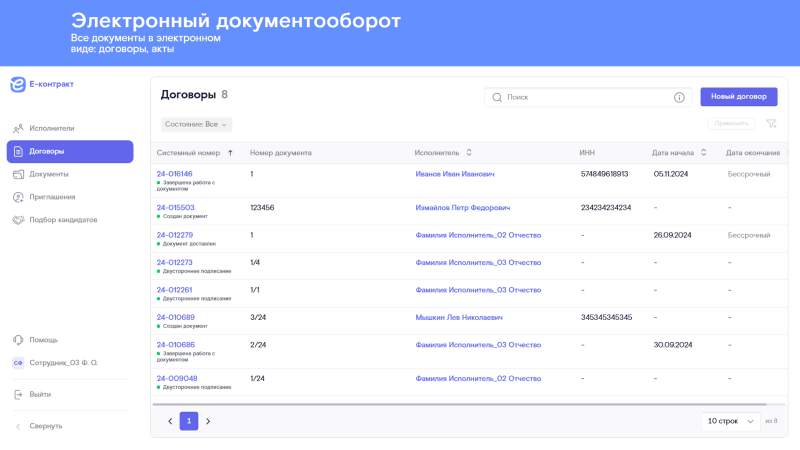The width and height of the screenshot is (800, 450).
Task: Click the Новый договор button
Action: [739, 97]
